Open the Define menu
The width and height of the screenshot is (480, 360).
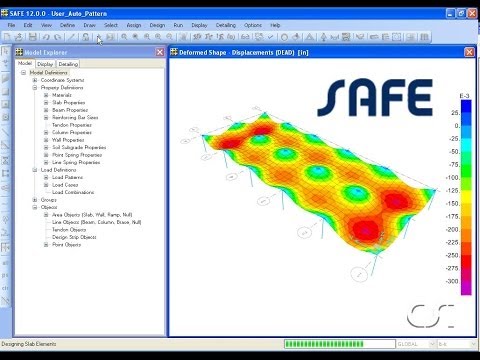(67, 25)
